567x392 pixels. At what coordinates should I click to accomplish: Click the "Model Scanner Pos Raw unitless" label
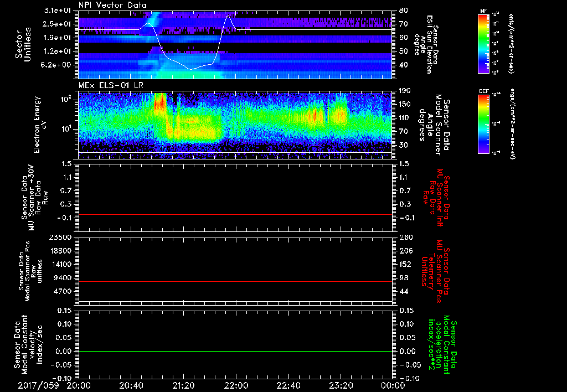(30, 271)
